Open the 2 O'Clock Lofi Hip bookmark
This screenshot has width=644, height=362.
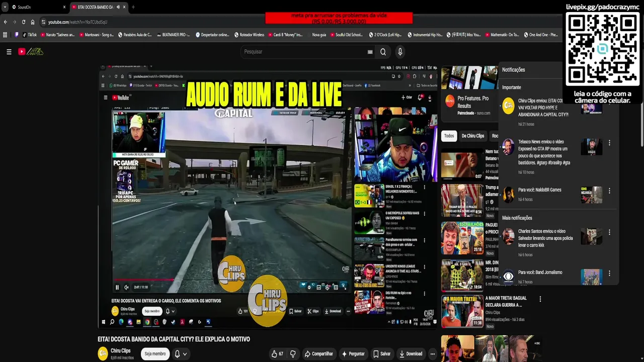pos(385,35)
